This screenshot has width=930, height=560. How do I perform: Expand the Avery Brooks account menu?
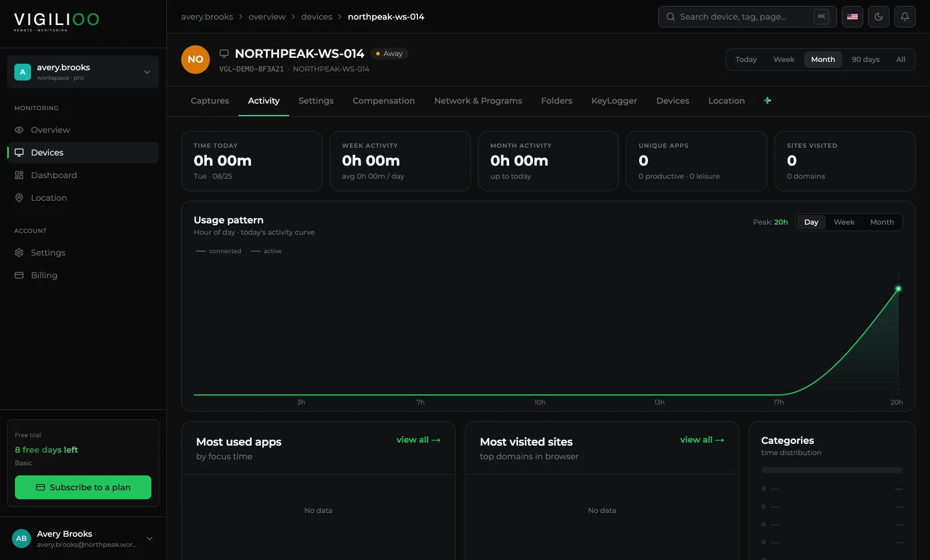83,539
